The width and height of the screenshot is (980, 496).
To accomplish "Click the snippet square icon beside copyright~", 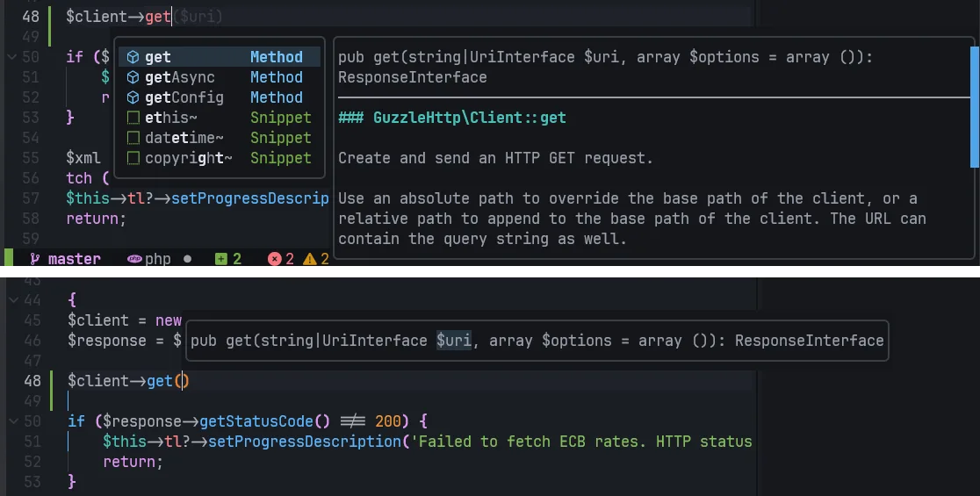I will click(133, 158).
